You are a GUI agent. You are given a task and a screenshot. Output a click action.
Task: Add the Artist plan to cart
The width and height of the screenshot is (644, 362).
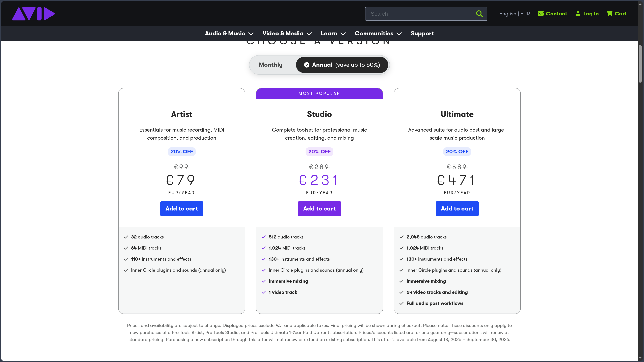coord(181,209)
